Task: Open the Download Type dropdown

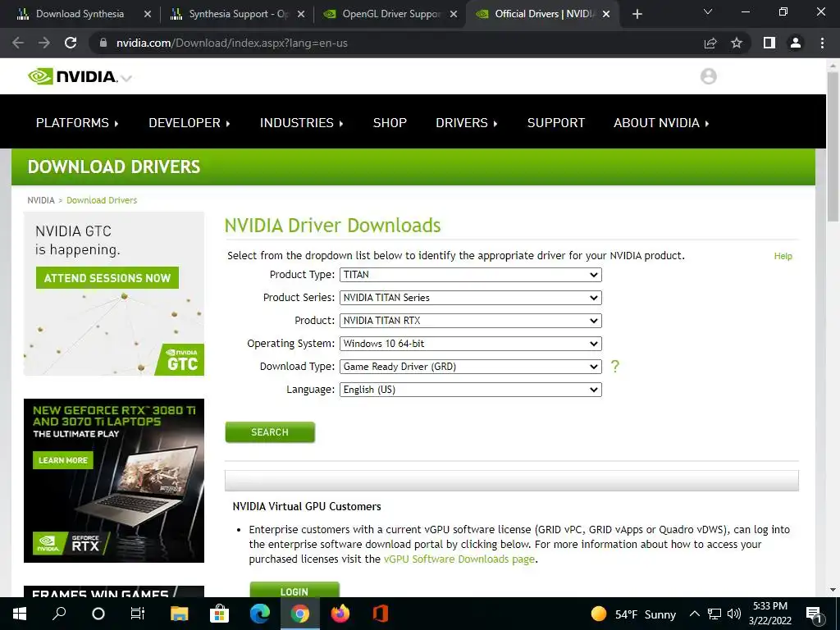Action: (470, 367)
